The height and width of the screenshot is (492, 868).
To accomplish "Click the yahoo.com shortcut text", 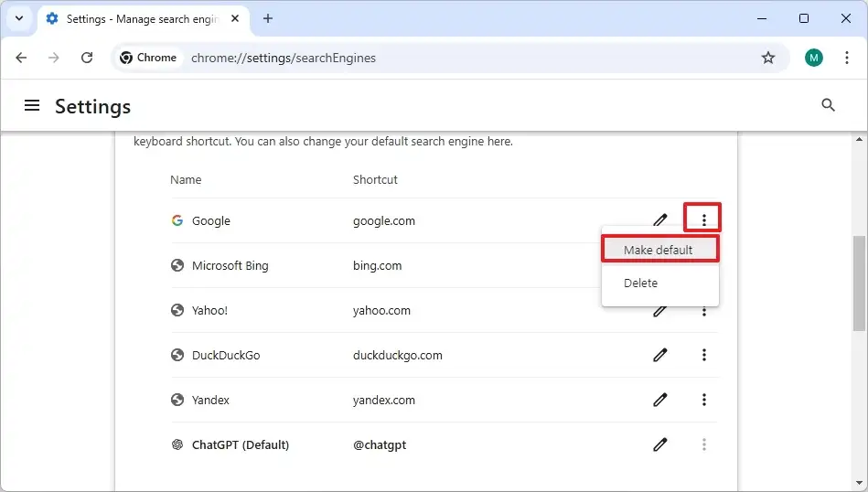I will pyautogui.click(x=381, y=311).
